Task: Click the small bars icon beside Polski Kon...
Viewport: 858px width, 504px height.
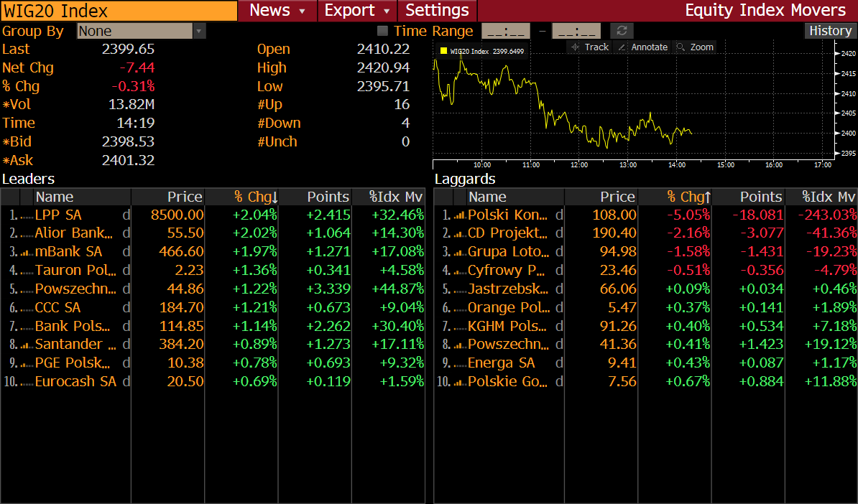Action: click(x=460, y=215)
